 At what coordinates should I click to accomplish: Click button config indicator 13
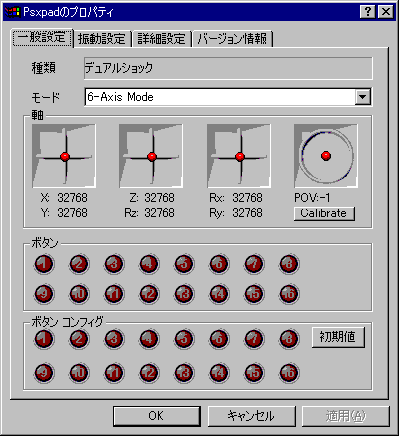tap(184, 373)
